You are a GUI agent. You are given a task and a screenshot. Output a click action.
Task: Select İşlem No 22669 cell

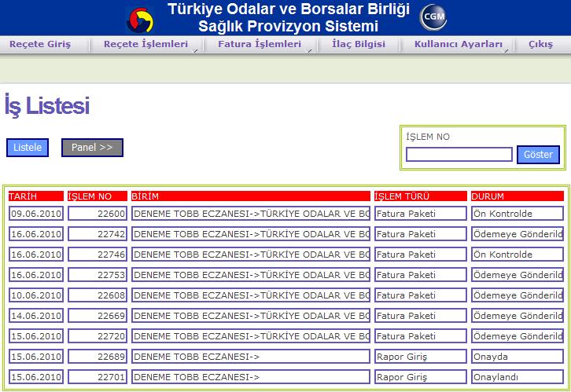pos(98,315)
